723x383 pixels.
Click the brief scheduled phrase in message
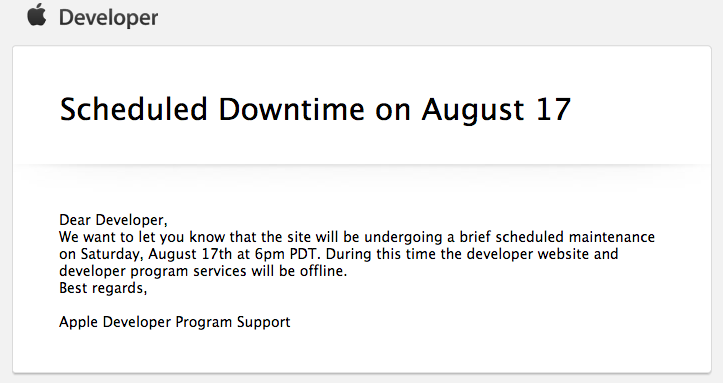(512, 237)
